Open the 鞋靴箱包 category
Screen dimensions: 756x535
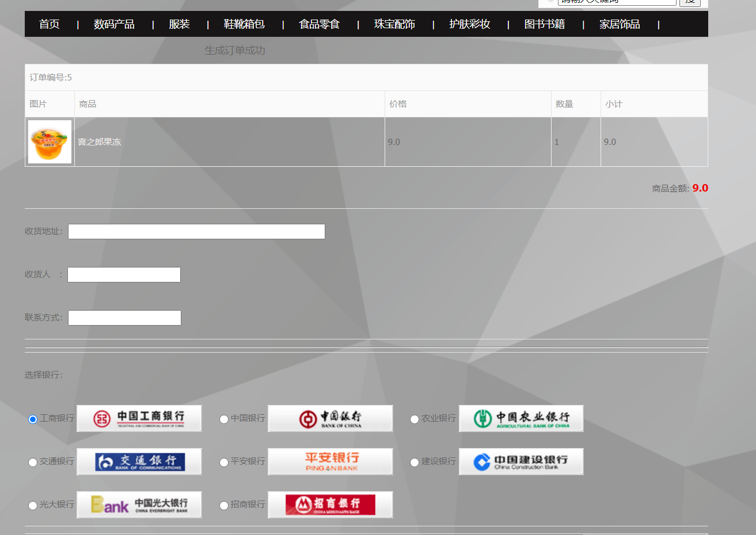tap(245, 24)
